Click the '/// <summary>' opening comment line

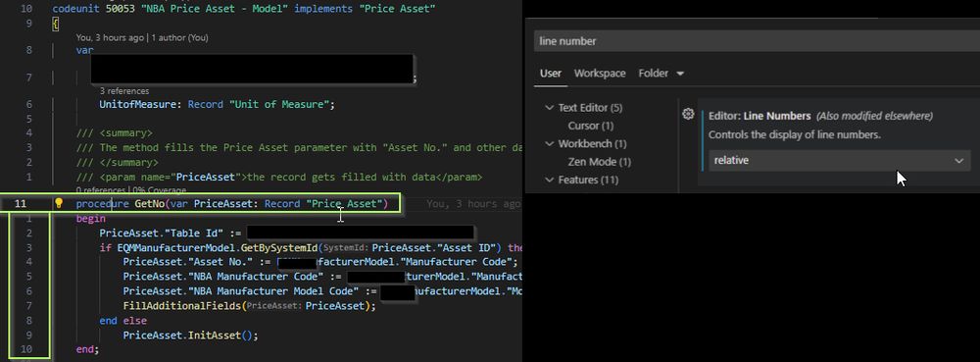[x=114, y=133]
